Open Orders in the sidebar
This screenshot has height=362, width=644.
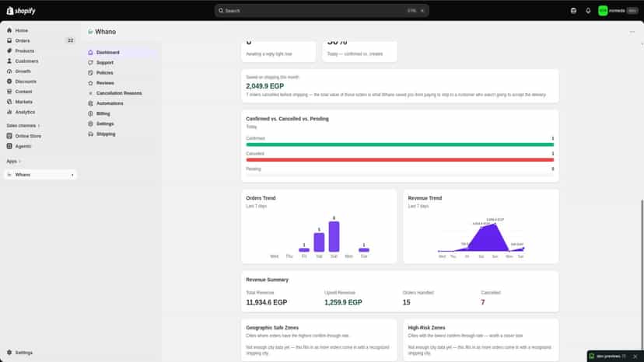(x=23, y=40)
